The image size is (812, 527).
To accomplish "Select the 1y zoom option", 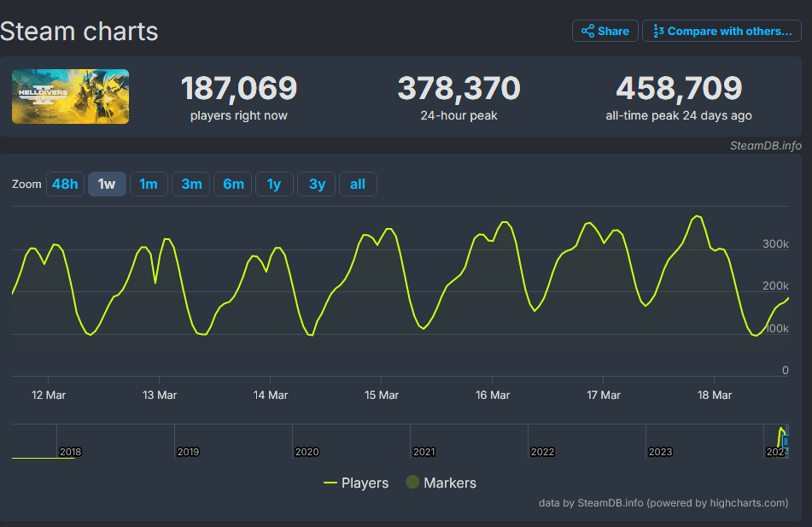I will tap(274, 184).
